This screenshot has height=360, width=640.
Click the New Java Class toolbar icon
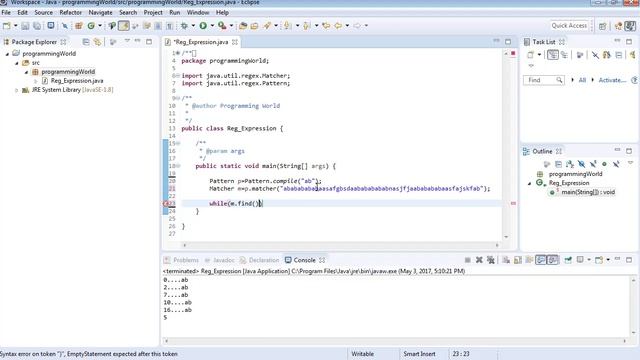point(91,26)
